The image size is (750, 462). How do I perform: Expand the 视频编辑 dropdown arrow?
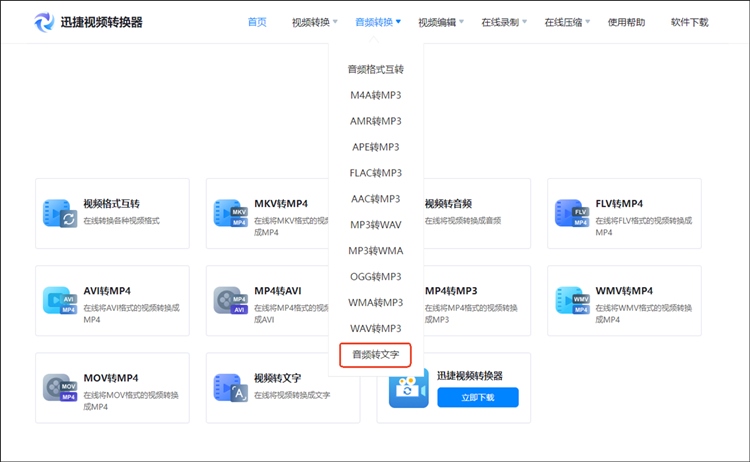(x=462, y=22)
